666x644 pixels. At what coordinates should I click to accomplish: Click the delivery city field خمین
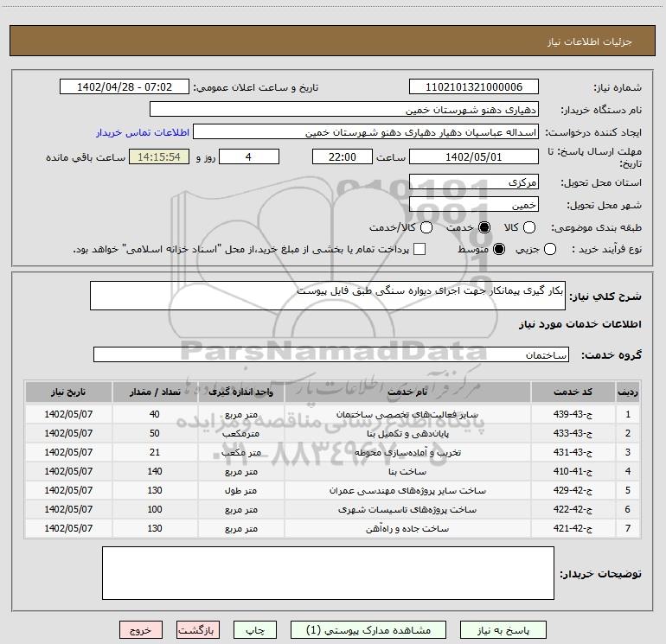coord(474,205)
